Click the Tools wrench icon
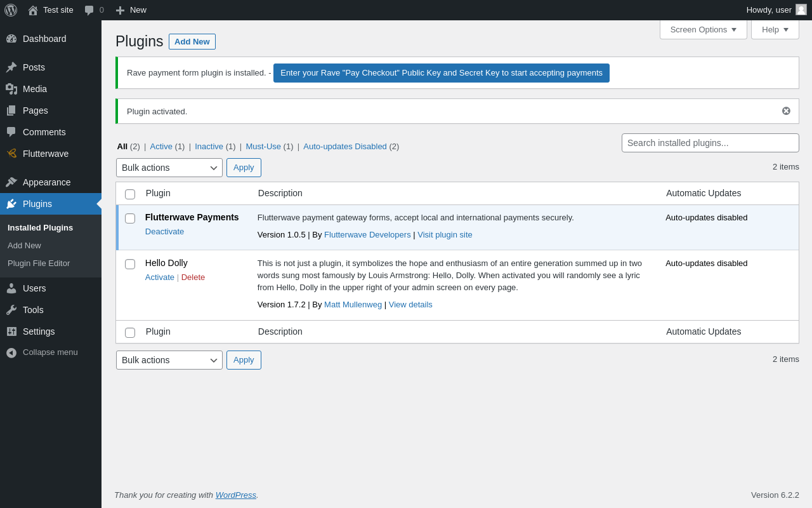The height and width of the screenshot is (508, 812). (11, 310)
